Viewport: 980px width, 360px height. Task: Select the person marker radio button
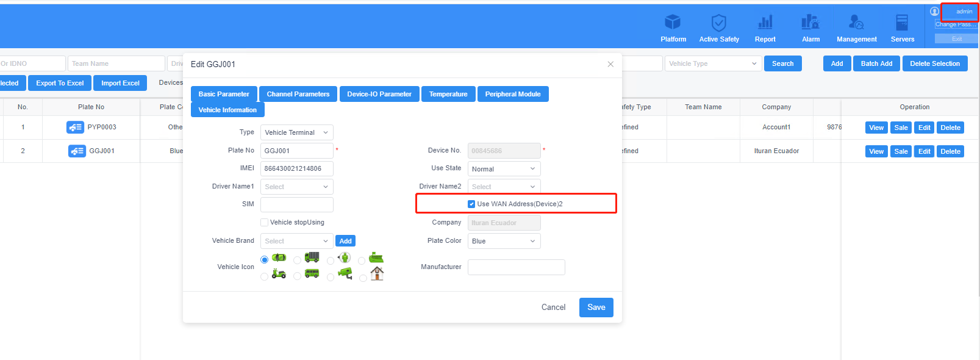pyautogui.click(x=330, y=261)
